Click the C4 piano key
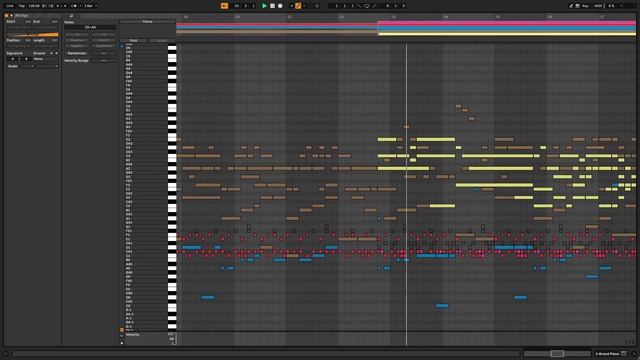 click(172, 107)
